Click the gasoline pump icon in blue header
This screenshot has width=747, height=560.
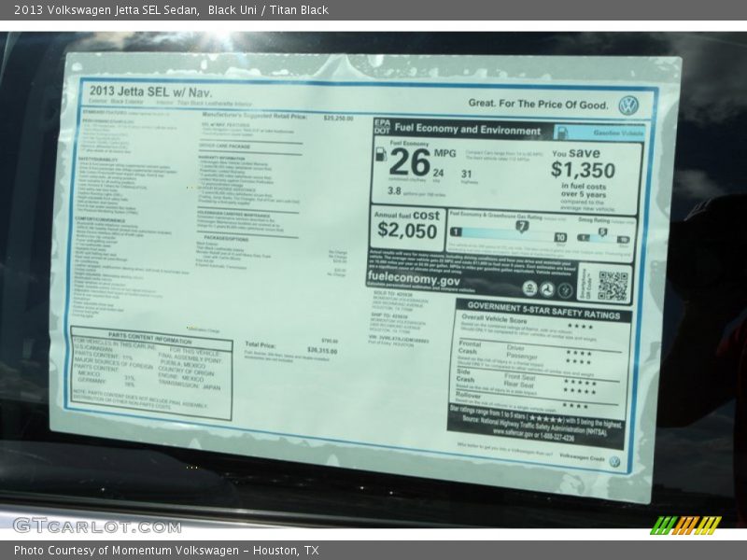coord(562,132)
